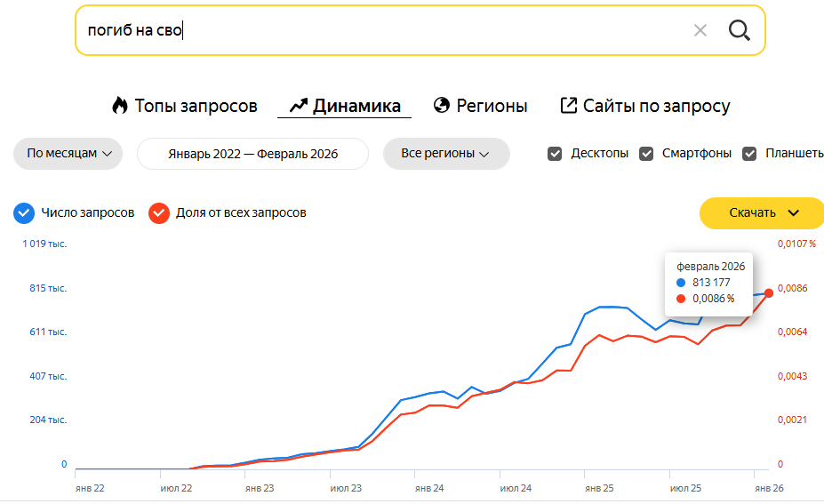Clear the search query with X icon
Screen dimensions: 824x504
coord(700,30)
